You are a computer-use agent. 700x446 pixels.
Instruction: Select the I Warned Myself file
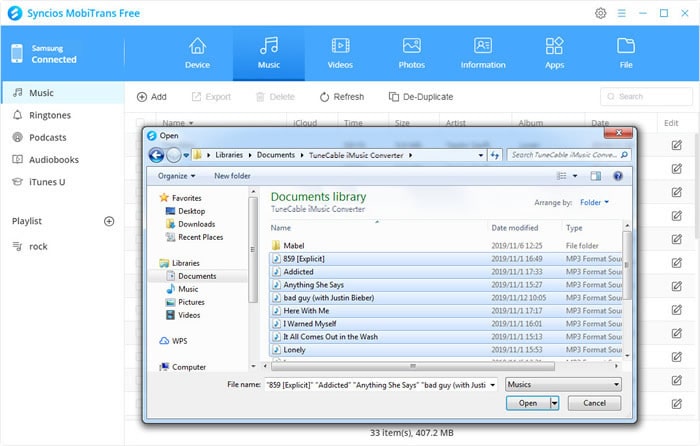[446, 324]
